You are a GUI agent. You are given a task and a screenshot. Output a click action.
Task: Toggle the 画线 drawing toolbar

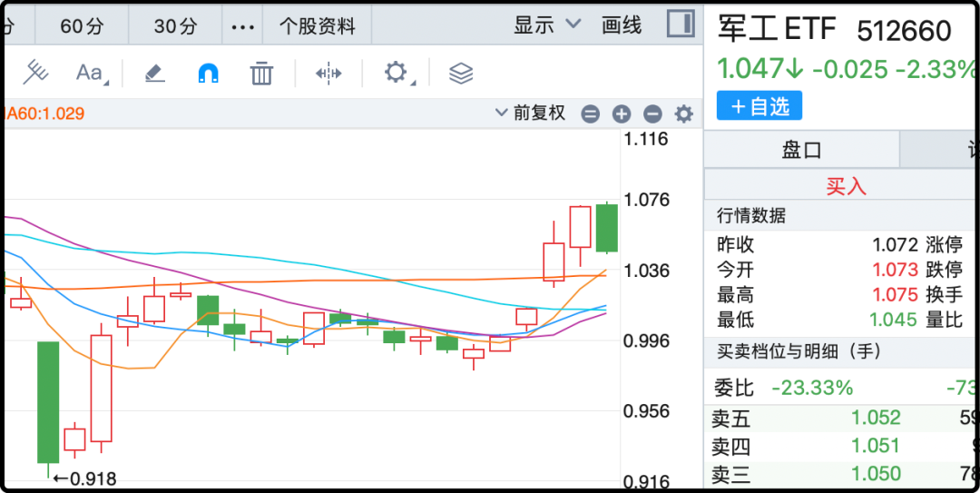[x=622, y=25]
